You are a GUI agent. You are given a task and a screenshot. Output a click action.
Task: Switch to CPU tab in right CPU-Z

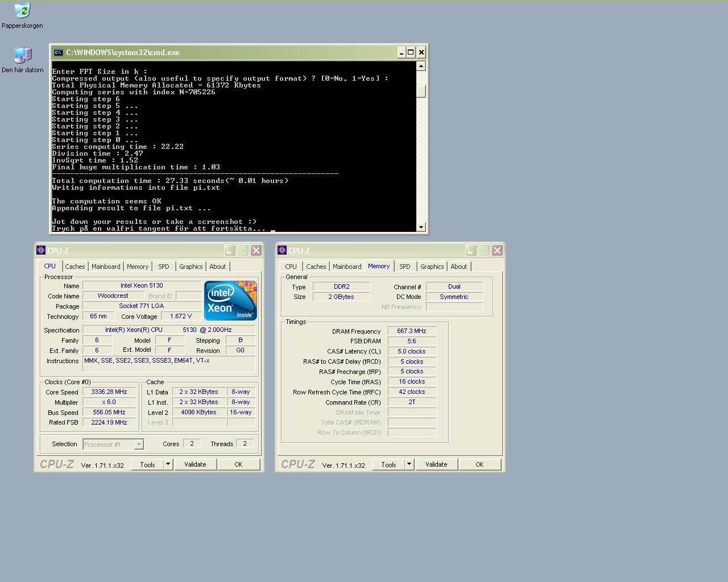click(x=291, y=267)
